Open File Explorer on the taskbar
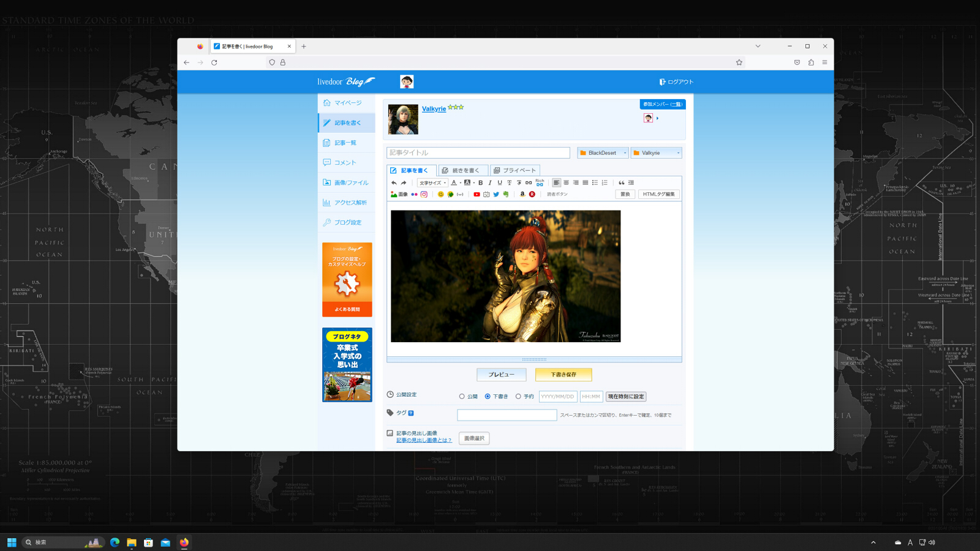 point(132,542)
